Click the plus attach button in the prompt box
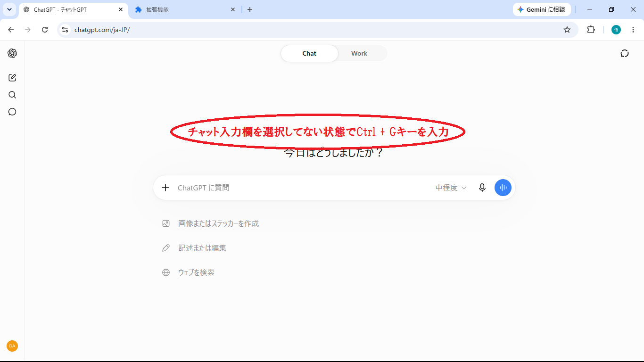 pyautogui.click(x=165, y=188)
